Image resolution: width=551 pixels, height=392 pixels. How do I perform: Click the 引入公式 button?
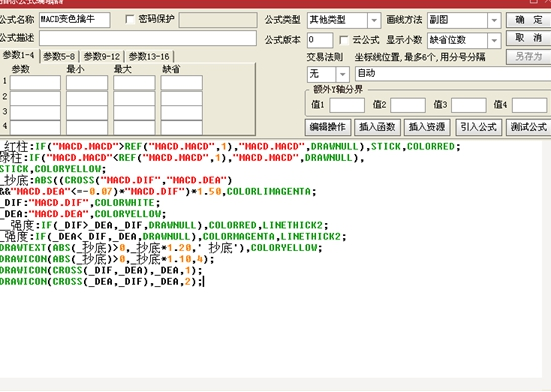(x=478, y=127)
